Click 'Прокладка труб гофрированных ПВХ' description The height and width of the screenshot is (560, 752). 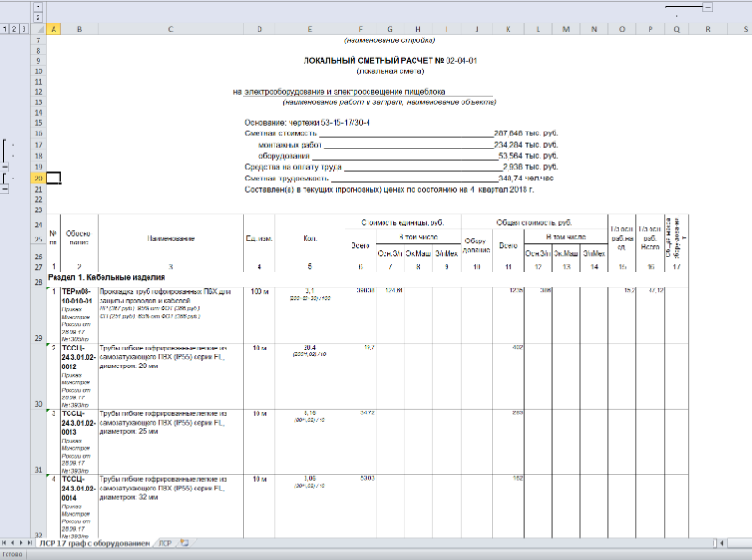point(165,296)
